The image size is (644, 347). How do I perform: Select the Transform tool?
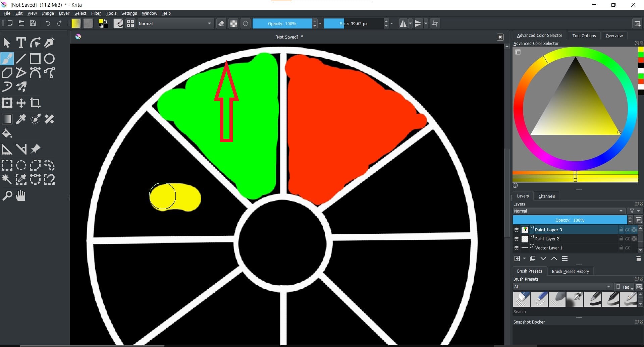7,103
